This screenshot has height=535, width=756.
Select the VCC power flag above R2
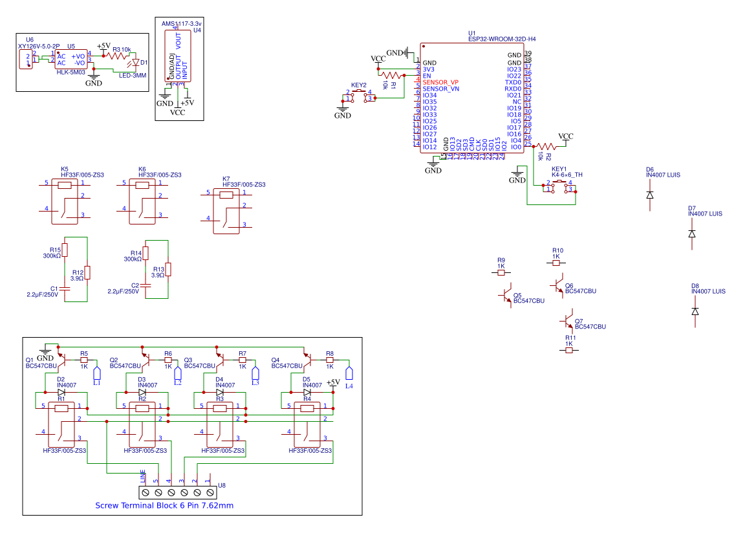coord(565,136)
